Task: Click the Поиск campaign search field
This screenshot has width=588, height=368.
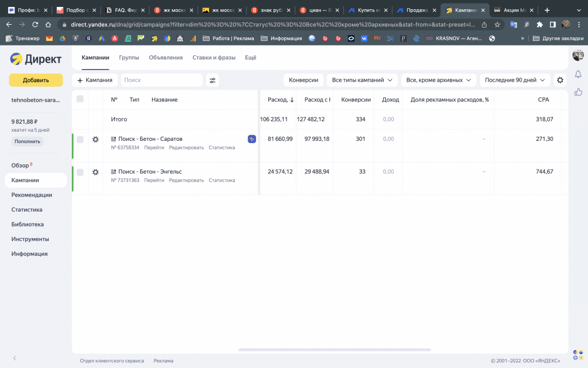Action: pos(161,80)
